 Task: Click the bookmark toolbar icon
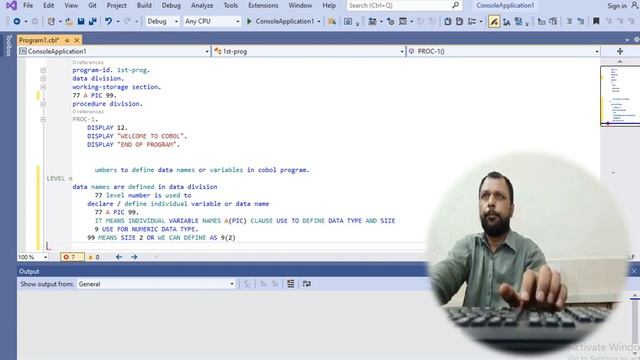click(596, 21)
